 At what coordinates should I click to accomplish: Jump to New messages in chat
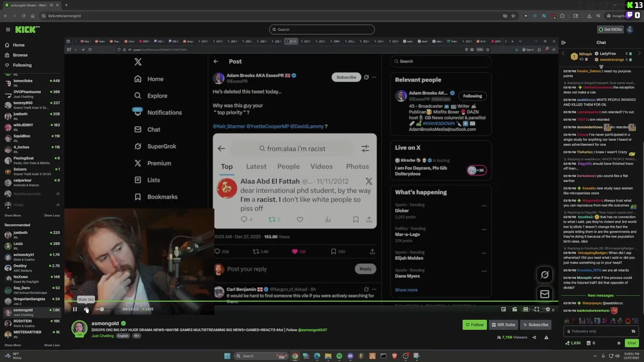tap(601, 296)
